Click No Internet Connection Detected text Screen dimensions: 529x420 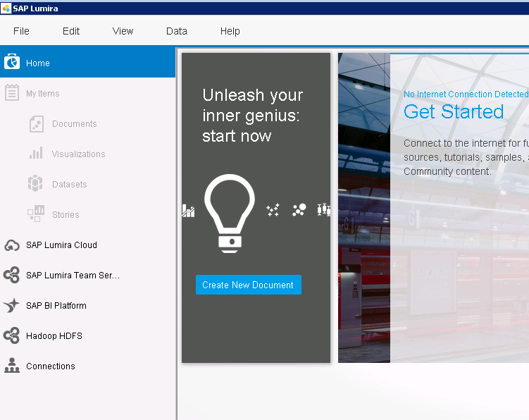466,94
